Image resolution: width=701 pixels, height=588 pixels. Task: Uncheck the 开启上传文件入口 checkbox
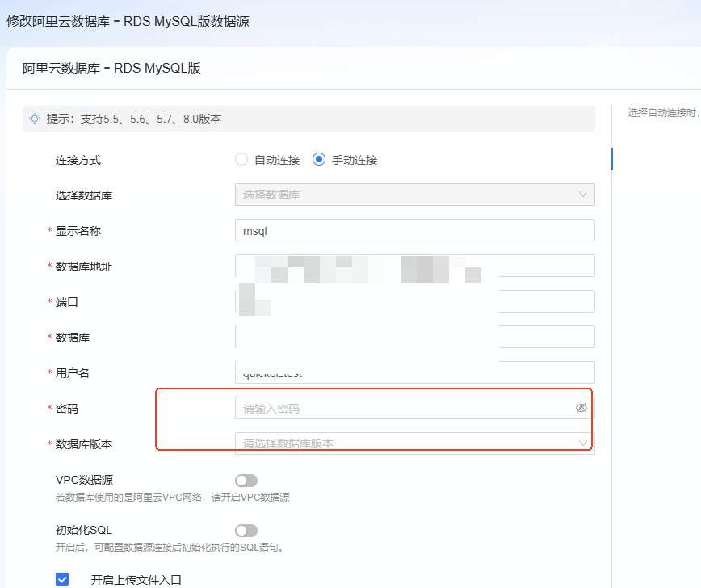62,579
